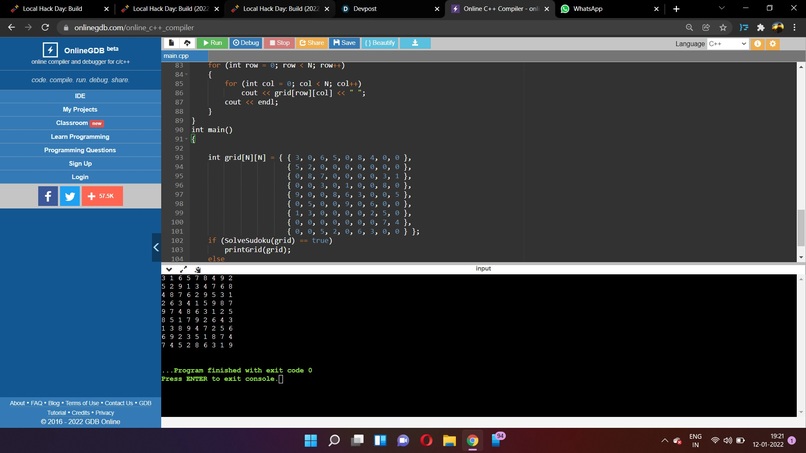Screen dimensions: 806x453
Task: Click the orange info icon
Action: click(x=757, y=44)
